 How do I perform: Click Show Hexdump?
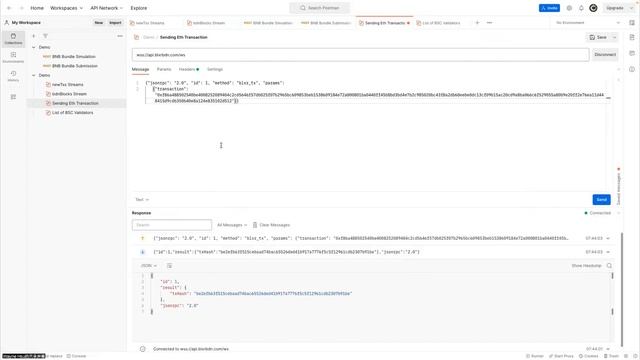point(586,266)
